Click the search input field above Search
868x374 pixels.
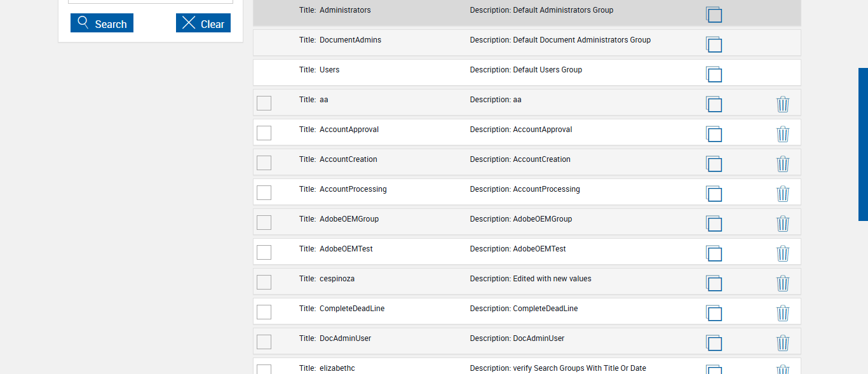[x=151, y=1]
